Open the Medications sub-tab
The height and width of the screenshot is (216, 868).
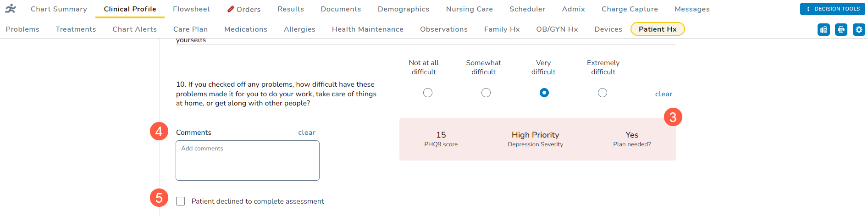pyautogui.click(x=246, y=29)
